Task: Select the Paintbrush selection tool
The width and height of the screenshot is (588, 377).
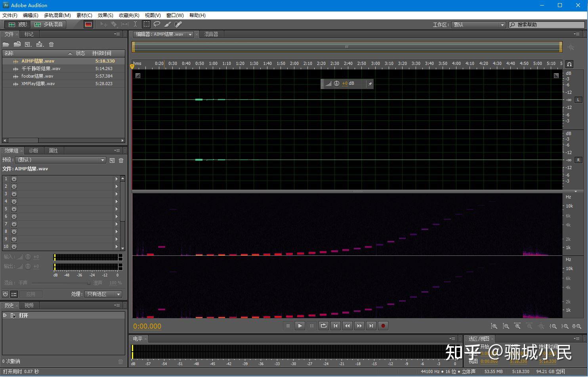Action: tap(167, 24)
